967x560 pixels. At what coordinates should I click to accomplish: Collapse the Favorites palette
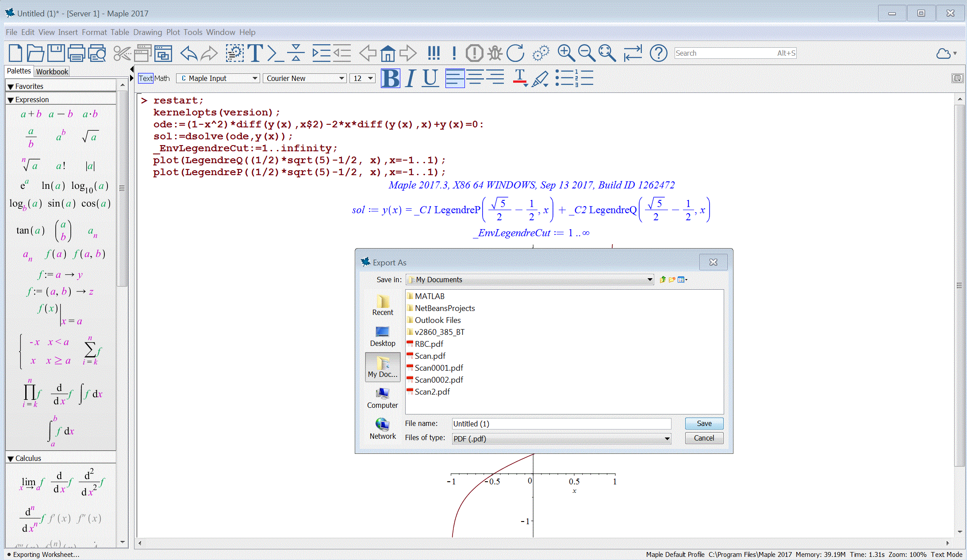11,87
